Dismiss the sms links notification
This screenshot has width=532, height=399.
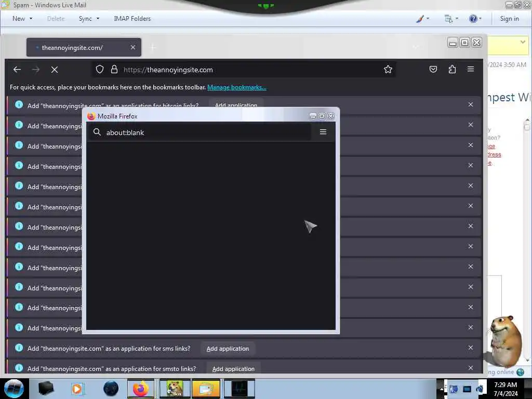(471, 348)
